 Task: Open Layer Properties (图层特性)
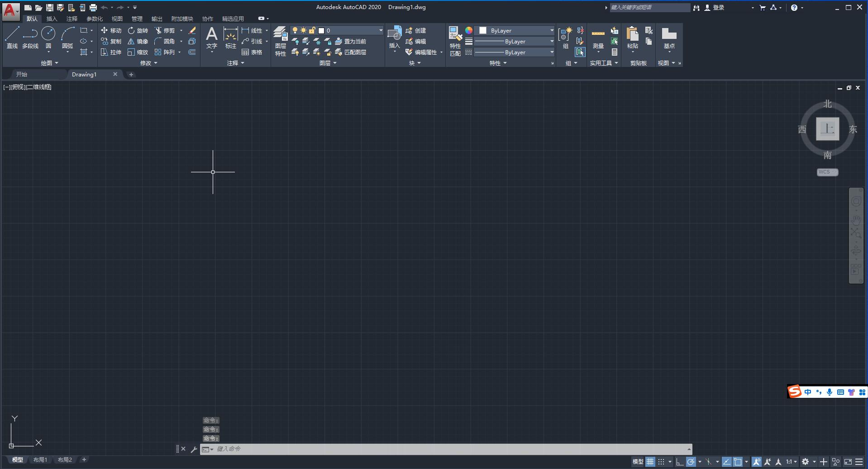pos(281,41)
